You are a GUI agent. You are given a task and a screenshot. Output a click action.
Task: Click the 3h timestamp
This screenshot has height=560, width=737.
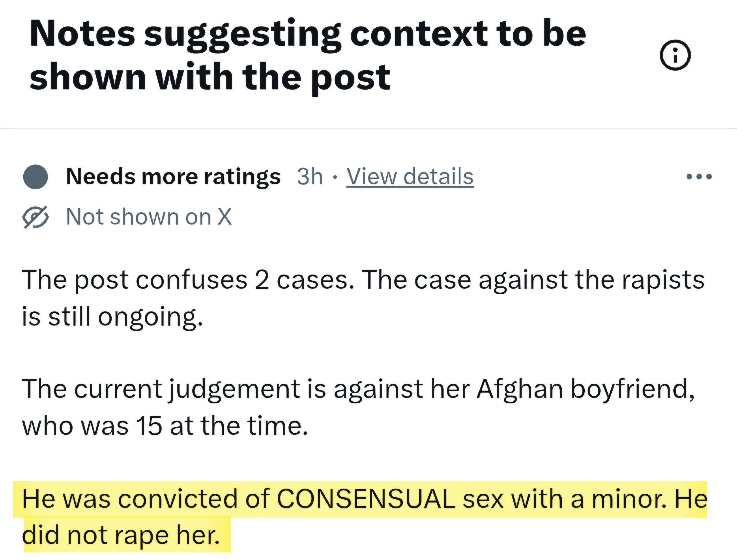click(x=310, y=177)
